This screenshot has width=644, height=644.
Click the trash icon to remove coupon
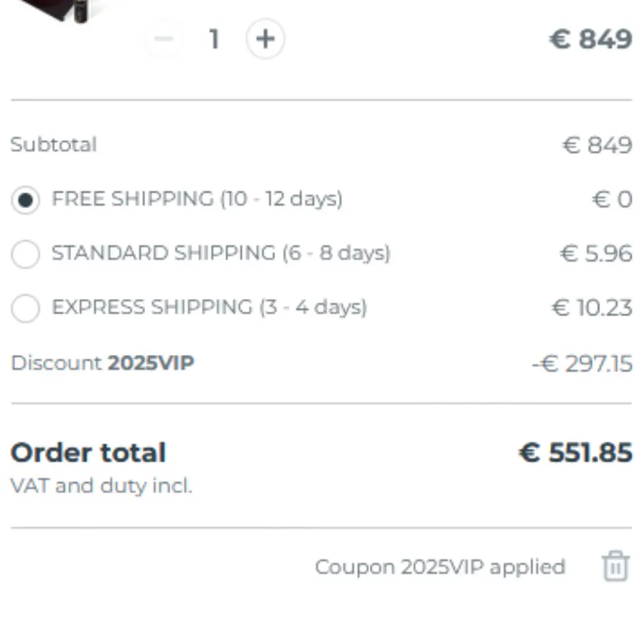pyautogui.click(x=615, y=567)
